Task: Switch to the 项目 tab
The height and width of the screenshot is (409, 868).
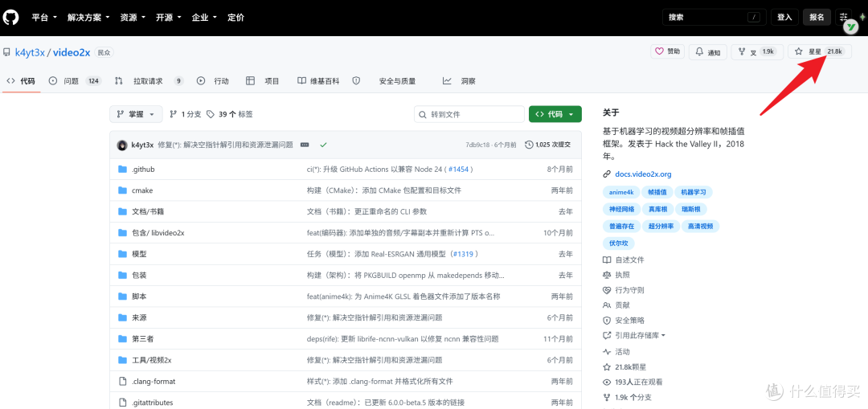Action: (263, 81)
